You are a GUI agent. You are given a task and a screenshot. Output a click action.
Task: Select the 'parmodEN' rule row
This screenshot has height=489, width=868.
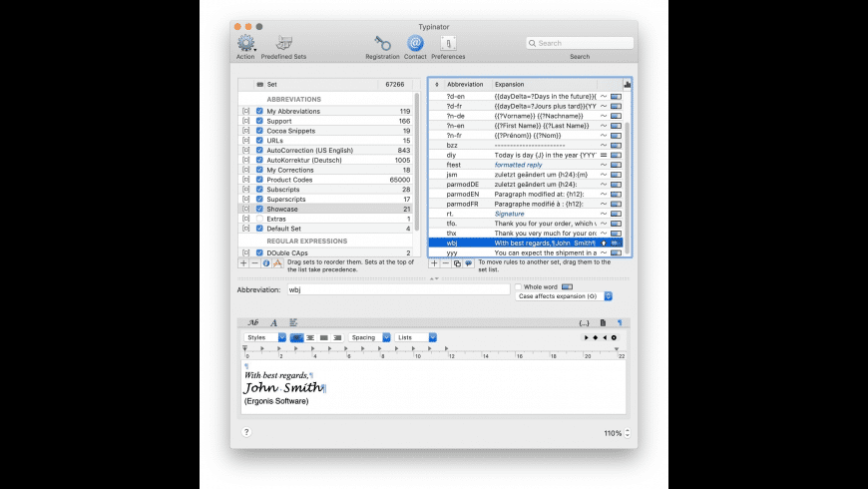point(527,195)
